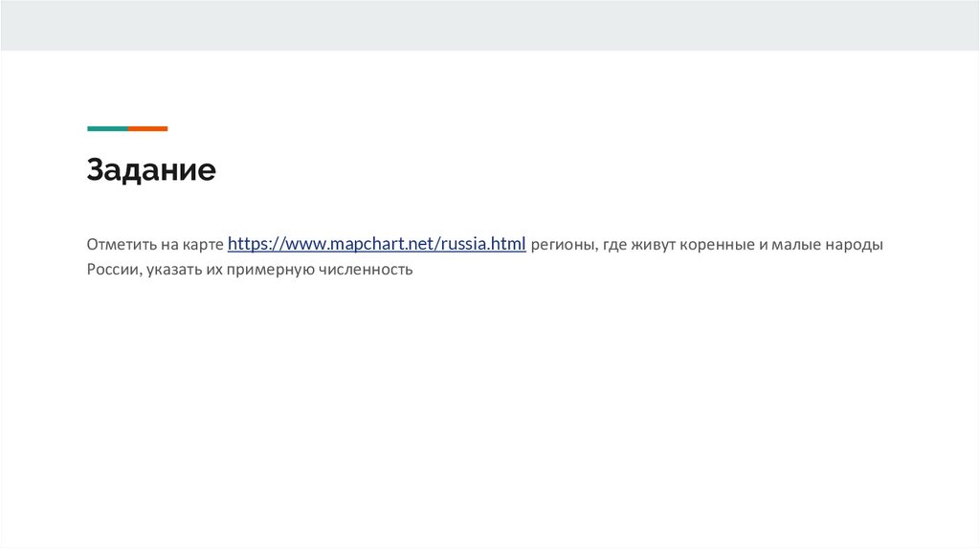Click the word "на" before "карте"
980x549 pixels.
[x=168, y=245]
